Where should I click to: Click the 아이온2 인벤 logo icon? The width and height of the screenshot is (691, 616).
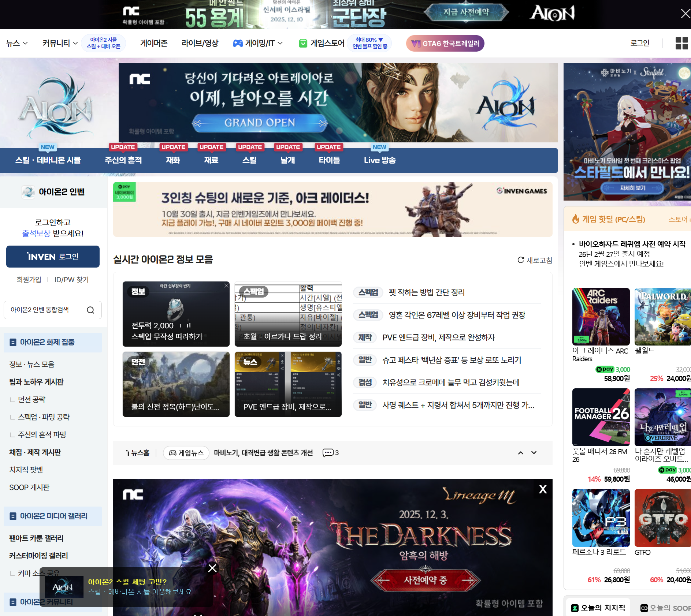(x=28, y=192)
